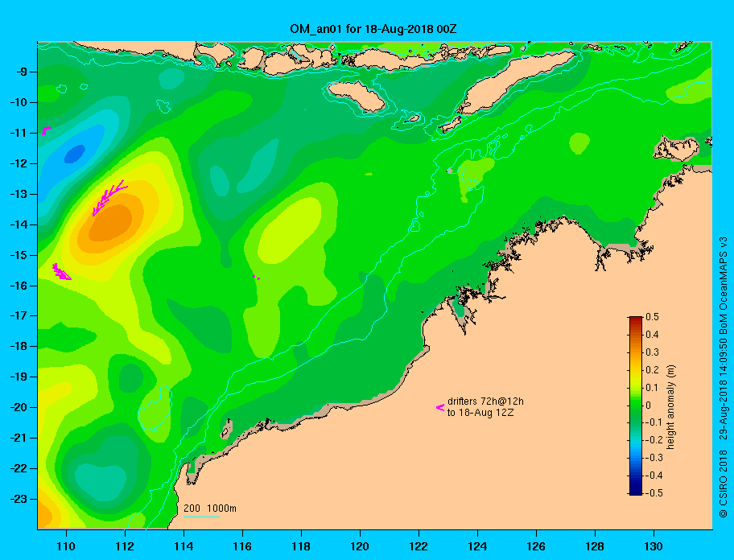Click the 120 longitude axis label

click(x=360, y=546)
